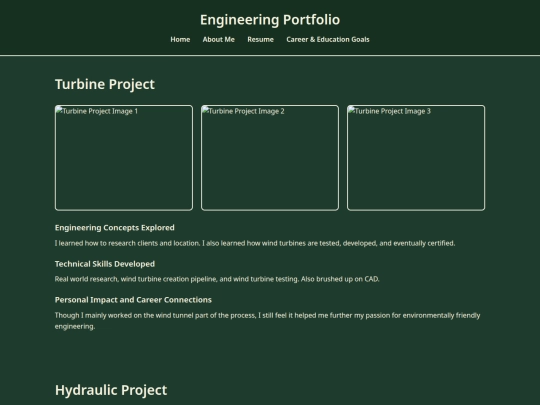Visit Career & Education Goals page
This screenshot has height=405, width=540.
328,40
